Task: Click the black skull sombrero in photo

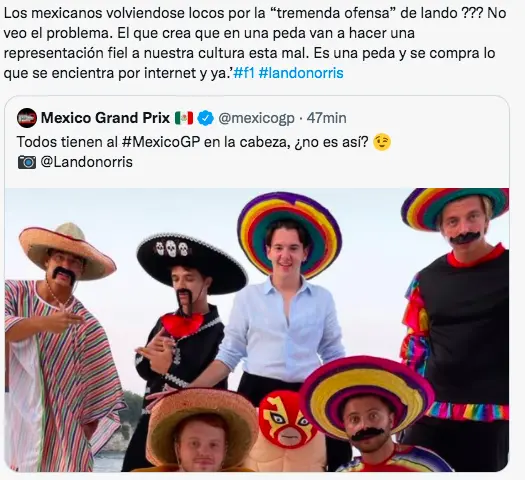Action: click(192, 263)
